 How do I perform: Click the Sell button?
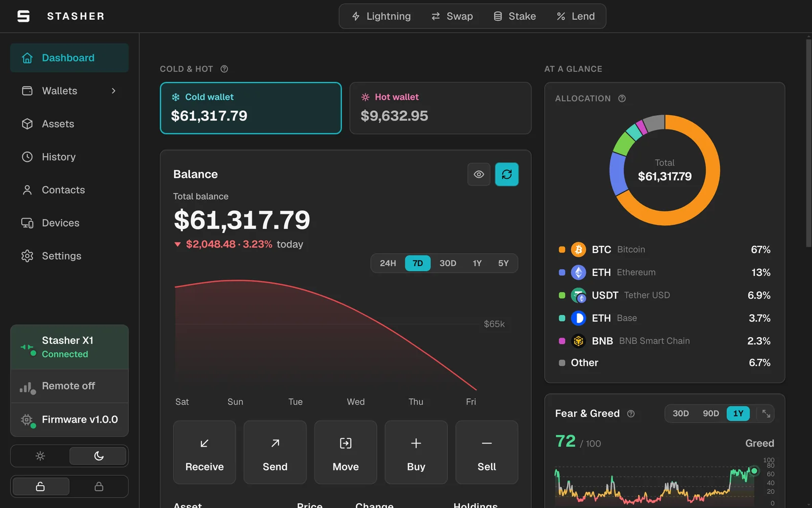[487, 452]
